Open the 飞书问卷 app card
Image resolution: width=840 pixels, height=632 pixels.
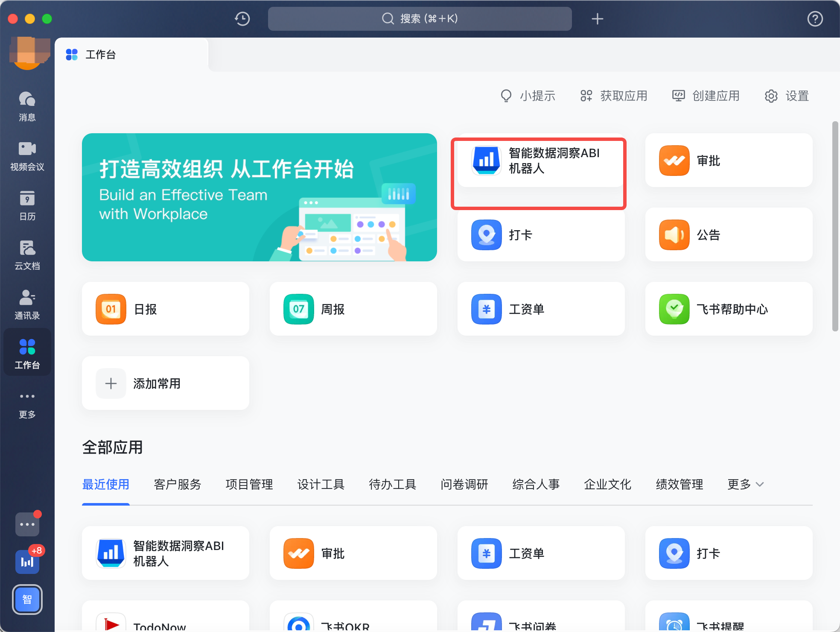coord(541,616)
